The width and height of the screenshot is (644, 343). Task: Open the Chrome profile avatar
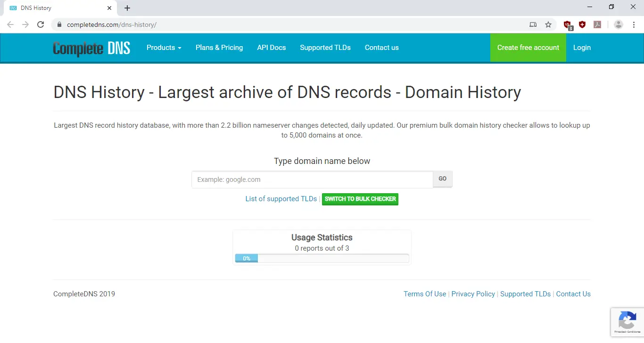click(619, 24)
